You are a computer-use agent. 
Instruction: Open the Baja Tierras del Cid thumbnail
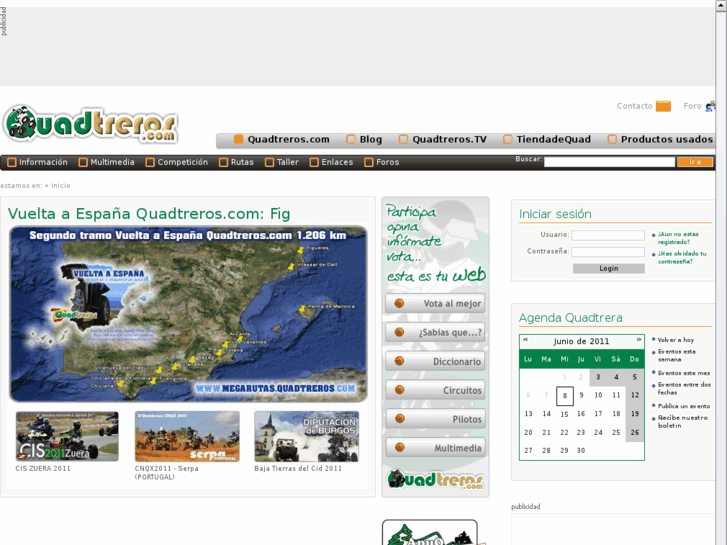coord(306,436)
